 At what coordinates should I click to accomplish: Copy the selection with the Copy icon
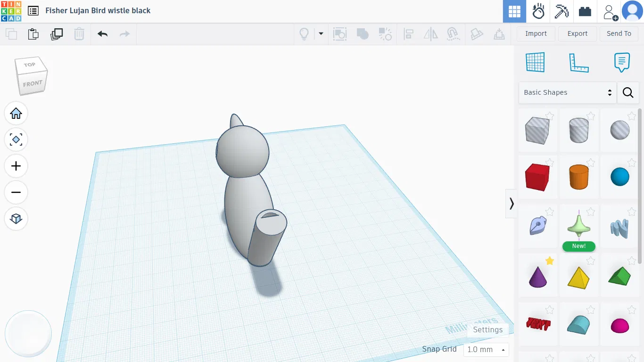point(11,34)
